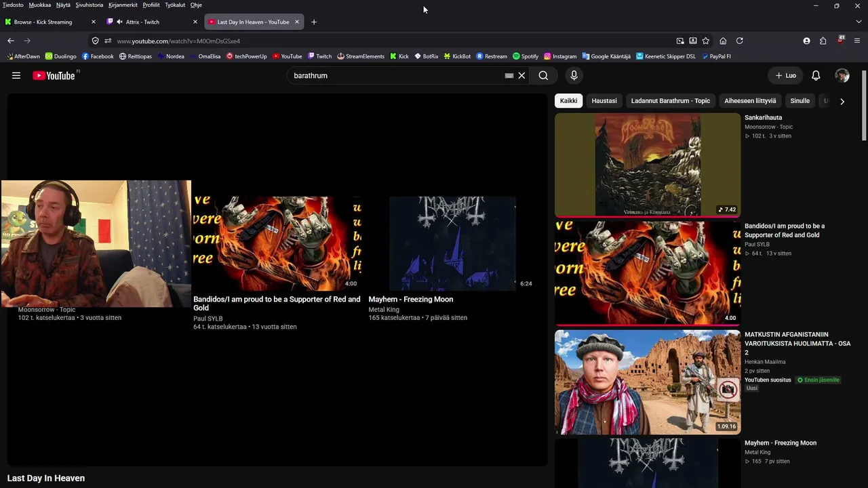The height and width of the screenshot is (488, 868).
Task: Open the Näytä menu
Action: point(63,5)
